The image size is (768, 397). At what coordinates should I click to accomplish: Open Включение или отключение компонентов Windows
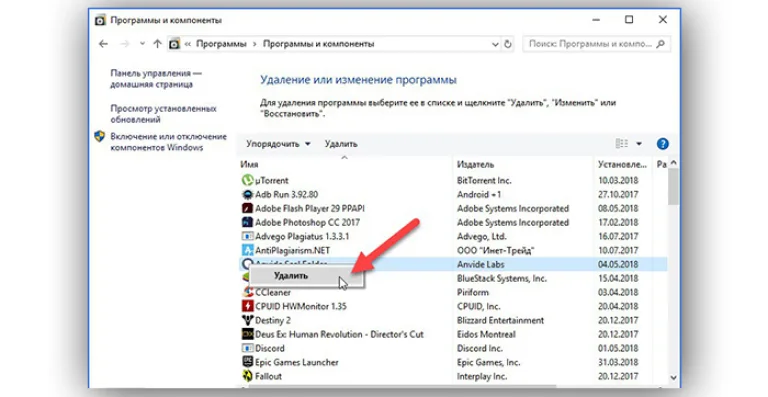point(168,142)
